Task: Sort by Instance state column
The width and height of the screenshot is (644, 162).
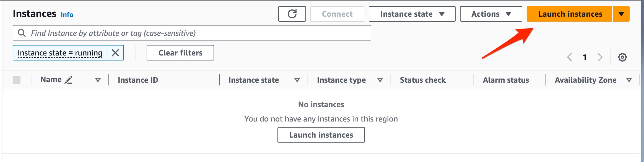Action: click(x=297, y=80)
